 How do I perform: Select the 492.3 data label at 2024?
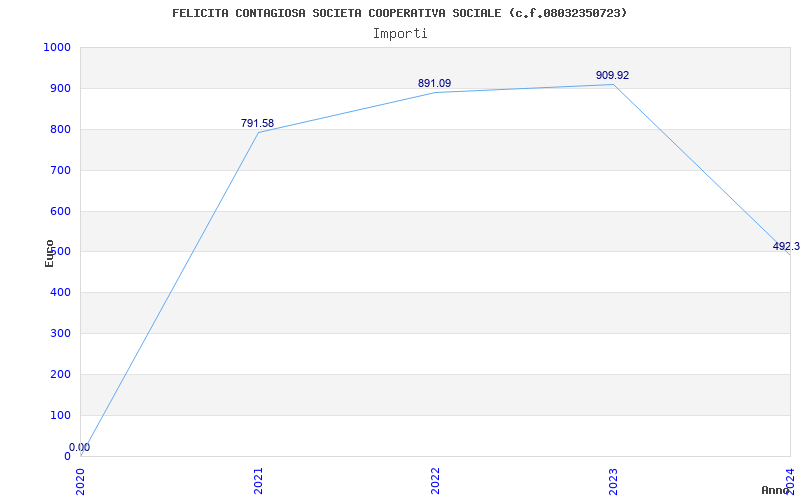point(786,246)
